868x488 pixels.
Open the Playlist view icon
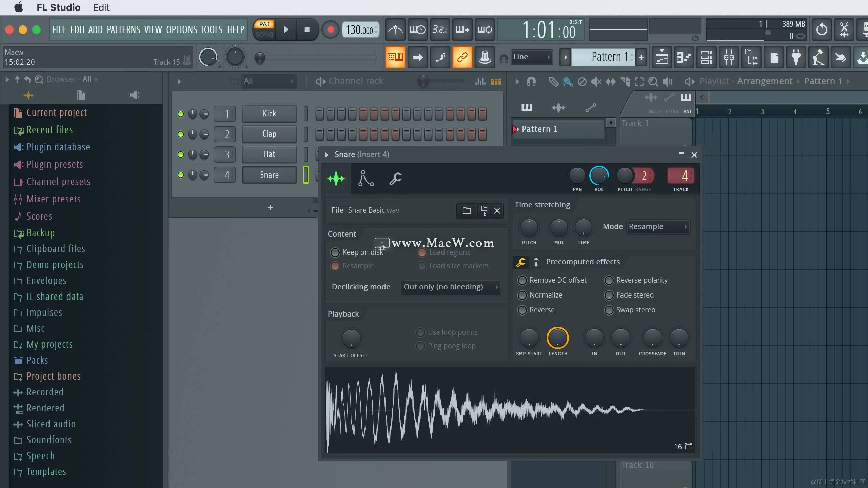click(662, 57)
